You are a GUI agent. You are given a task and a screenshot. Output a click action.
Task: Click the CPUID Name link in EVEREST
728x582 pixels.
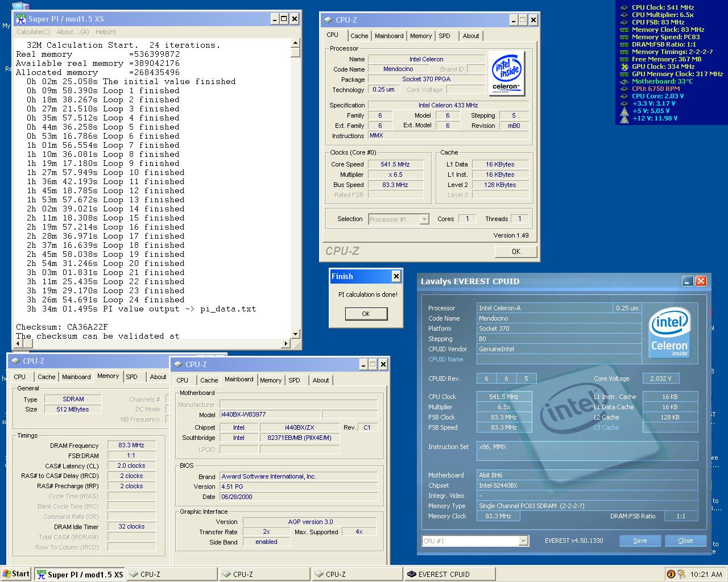coord(446,359)
